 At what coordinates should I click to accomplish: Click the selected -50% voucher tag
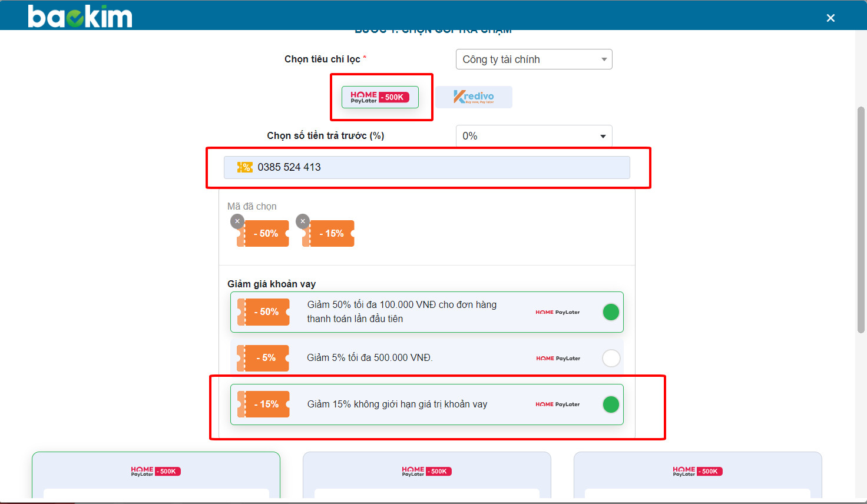264,234
